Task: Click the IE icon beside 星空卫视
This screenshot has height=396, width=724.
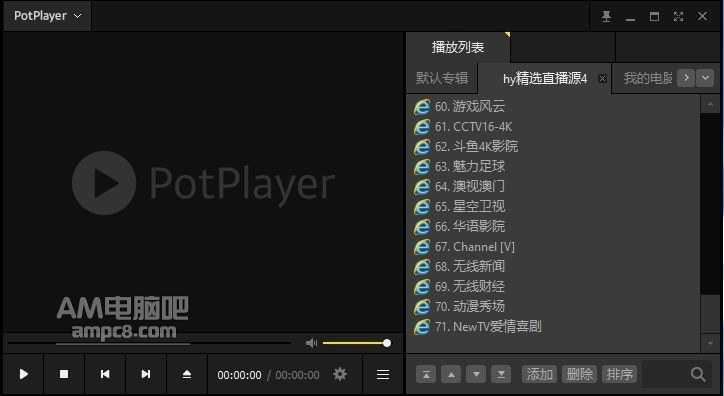Action: coord(422,206)
